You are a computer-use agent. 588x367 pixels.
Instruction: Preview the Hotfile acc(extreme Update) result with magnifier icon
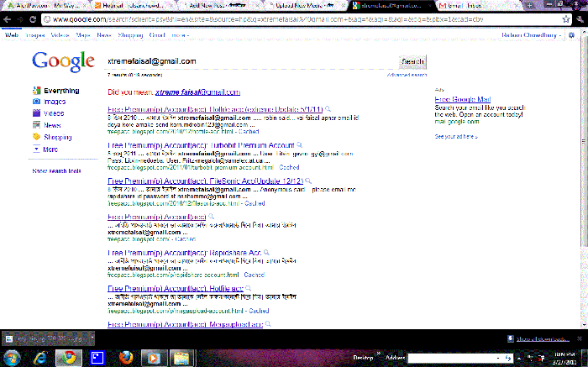click(x=328, y=109)
